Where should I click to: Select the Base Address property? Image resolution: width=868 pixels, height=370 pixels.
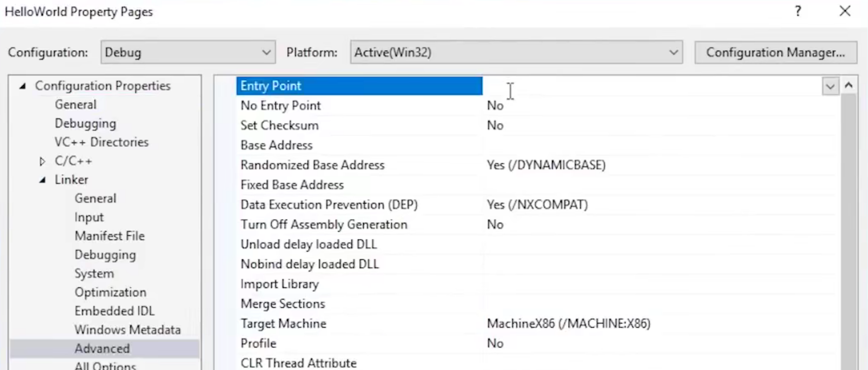pyautogui.click(x=276, y=145)
